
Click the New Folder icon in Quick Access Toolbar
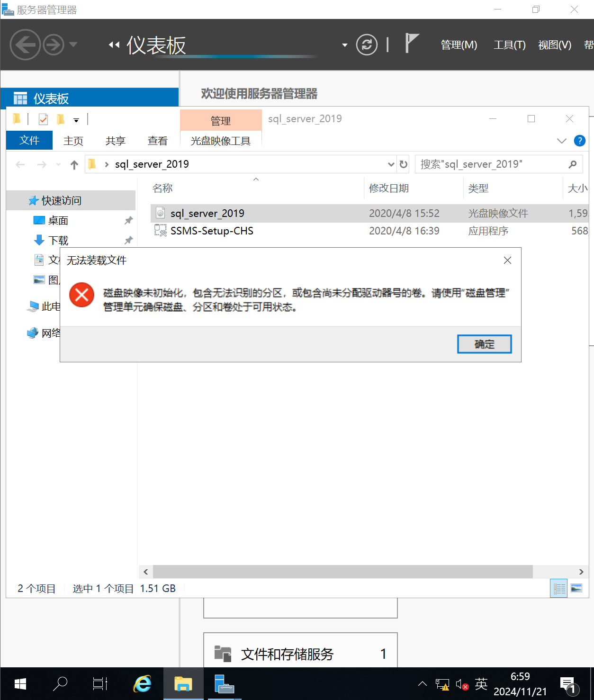point(61,119)
